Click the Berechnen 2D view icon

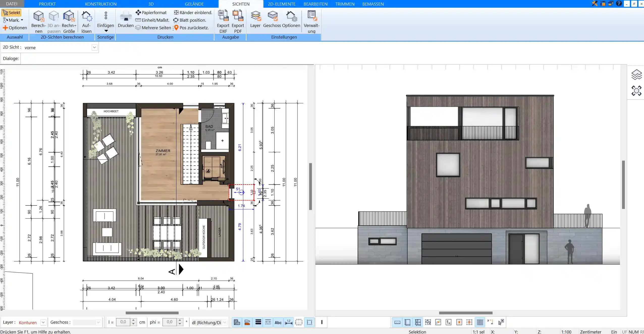click(x=39, y=16)
